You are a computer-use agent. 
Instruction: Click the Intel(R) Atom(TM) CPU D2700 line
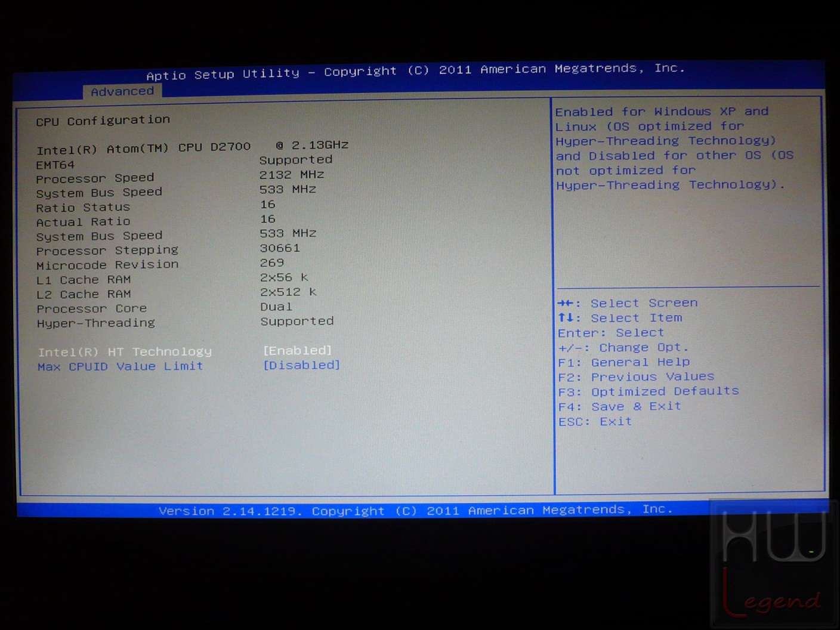(192, 147)
